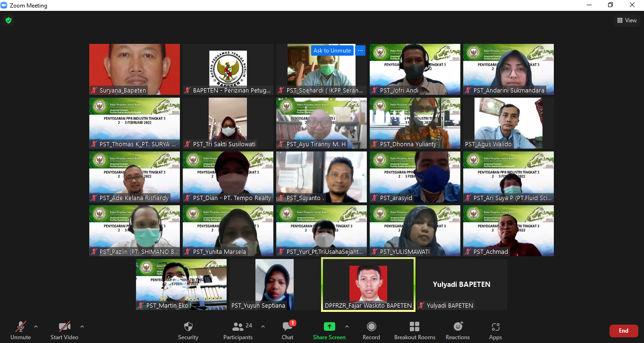Select the Suryana_Bapeten video tile

[x=135, y=69]
